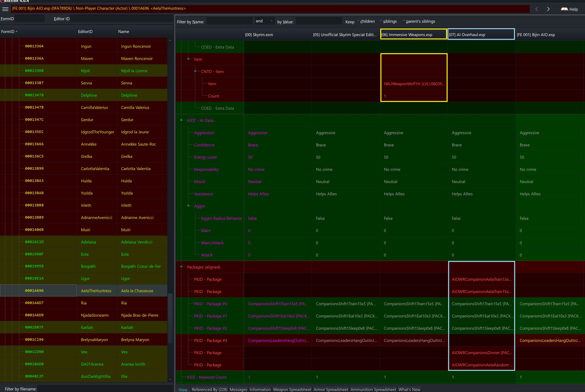Select the Irileth record row
Image resolution: width=585 pixels, height=392 pixels.
[84, 205]
